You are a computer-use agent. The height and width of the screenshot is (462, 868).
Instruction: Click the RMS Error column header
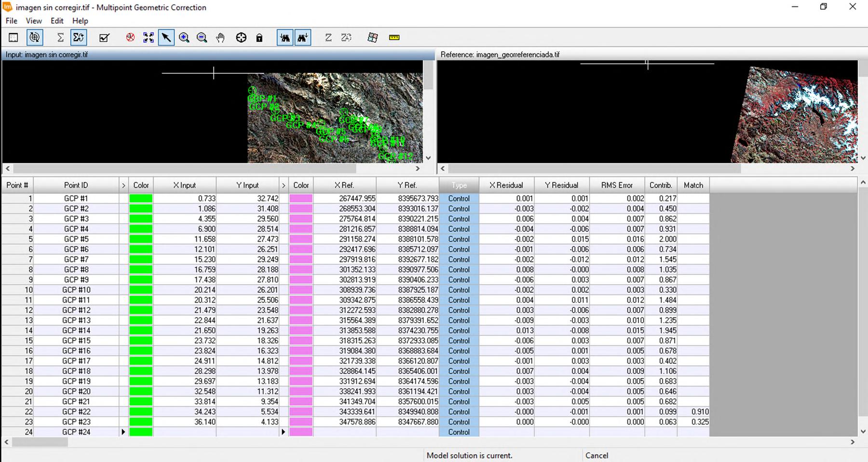pos(617,185)
